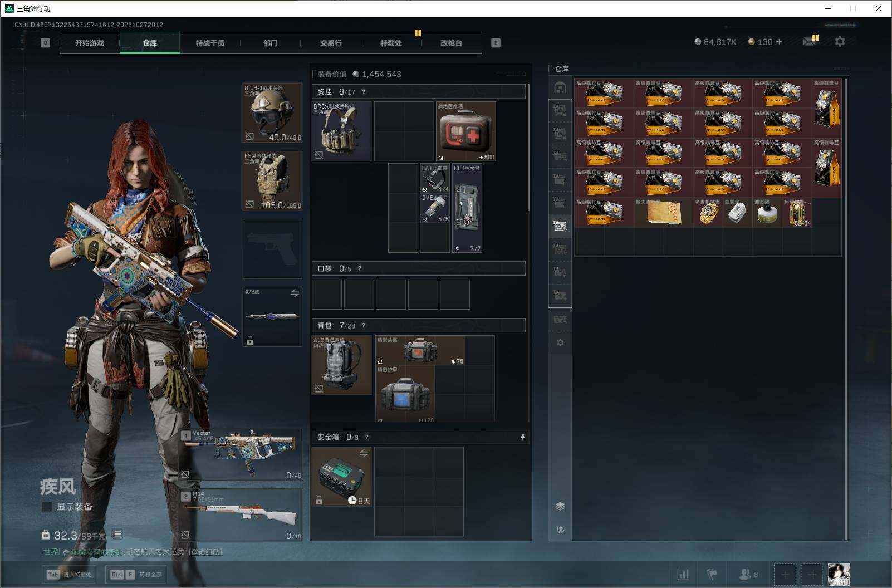Click the 进入特勤处 Tab button

pyautogui.click(x=70, y=575)
